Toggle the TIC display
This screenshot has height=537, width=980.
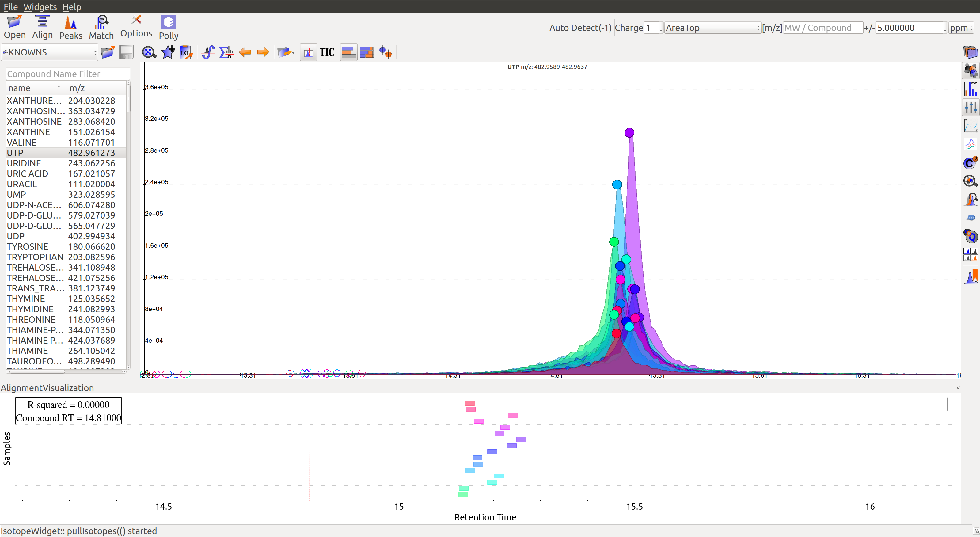point(327,52)
